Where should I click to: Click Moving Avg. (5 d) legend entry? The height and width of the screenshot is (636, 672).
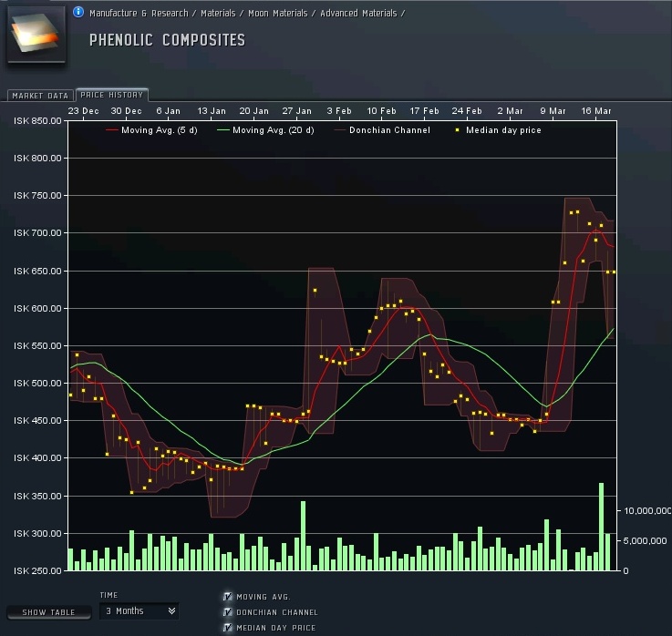click(x=151, y=129)
